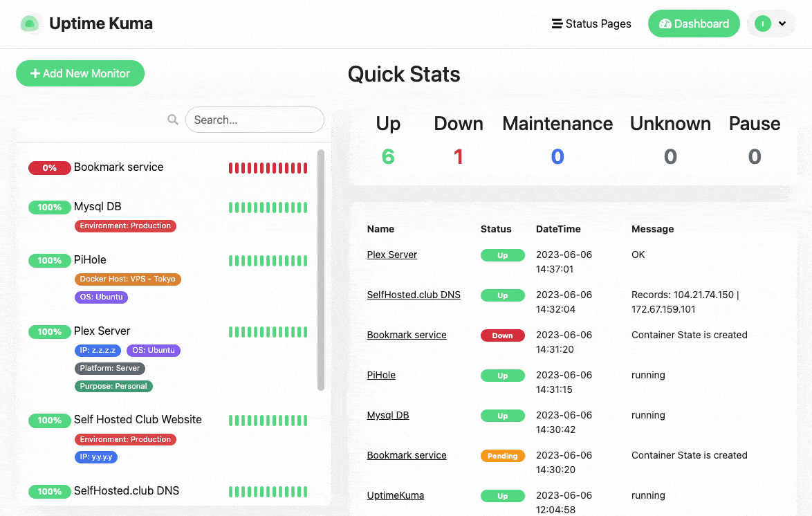Open Mysql DB link in table

pos(388,415)
